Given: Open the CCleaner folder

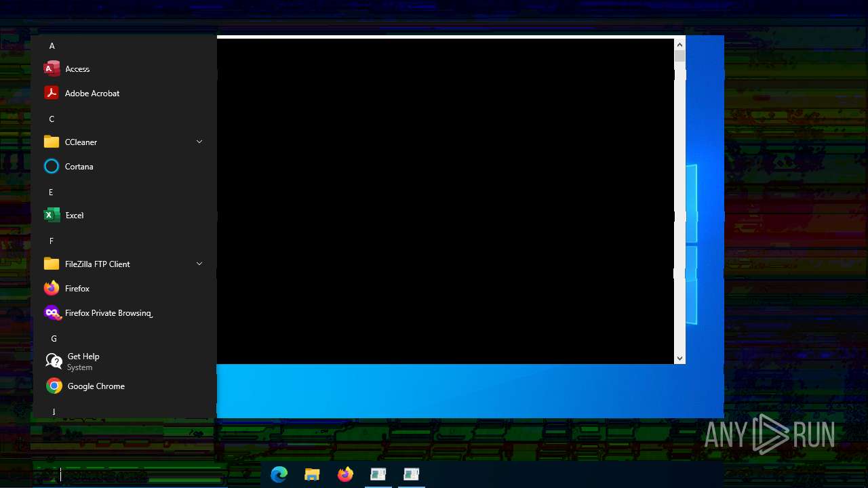Looking at the screenshot, I should 123,142.
